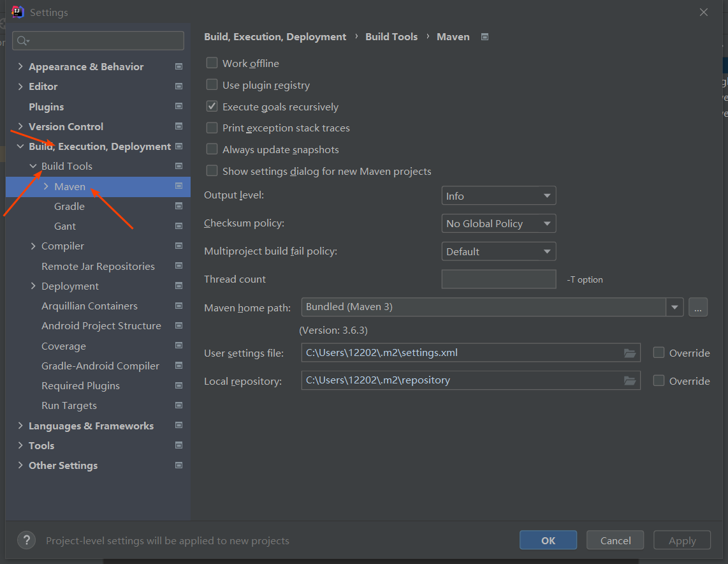Click the User settings file path field
728x564 pixels.
coord(471,353)
